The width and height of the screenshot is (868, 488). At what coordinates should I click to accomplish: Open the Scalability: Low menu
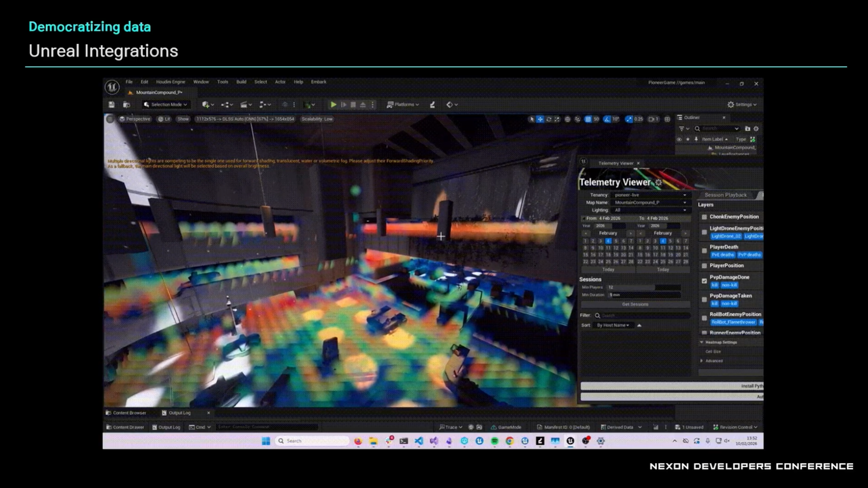click(317, 119)
